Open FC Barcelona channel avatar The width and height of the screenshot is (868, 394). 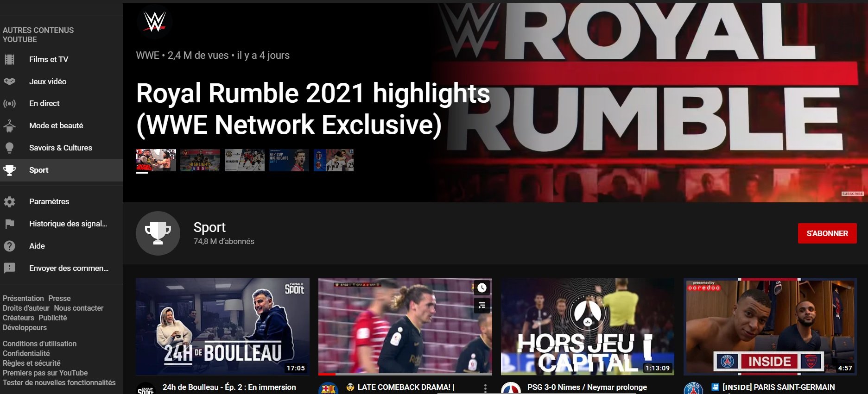328,388
